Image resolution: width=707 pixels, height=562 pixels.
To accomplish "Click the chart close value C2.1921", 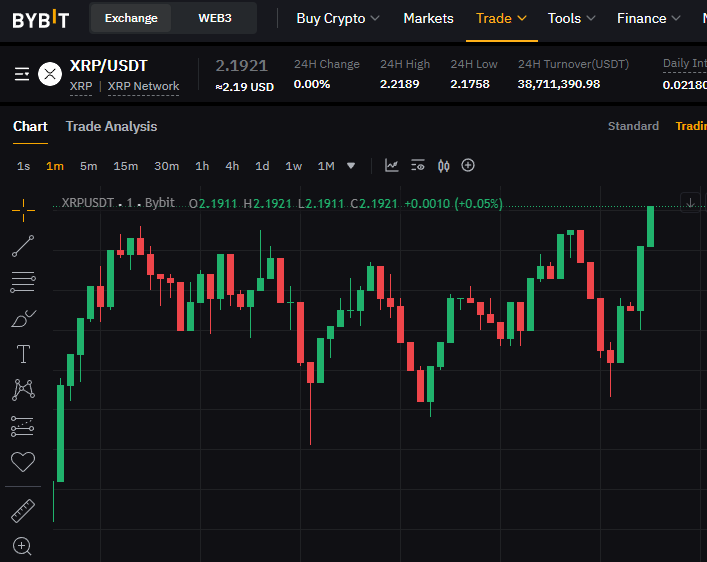I will [x=374, y=204].
